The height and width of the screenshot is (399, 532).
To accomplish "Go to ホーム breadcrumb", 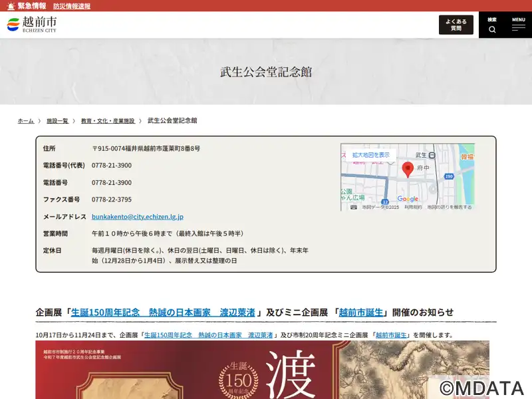I will click(x=25, y=121).
